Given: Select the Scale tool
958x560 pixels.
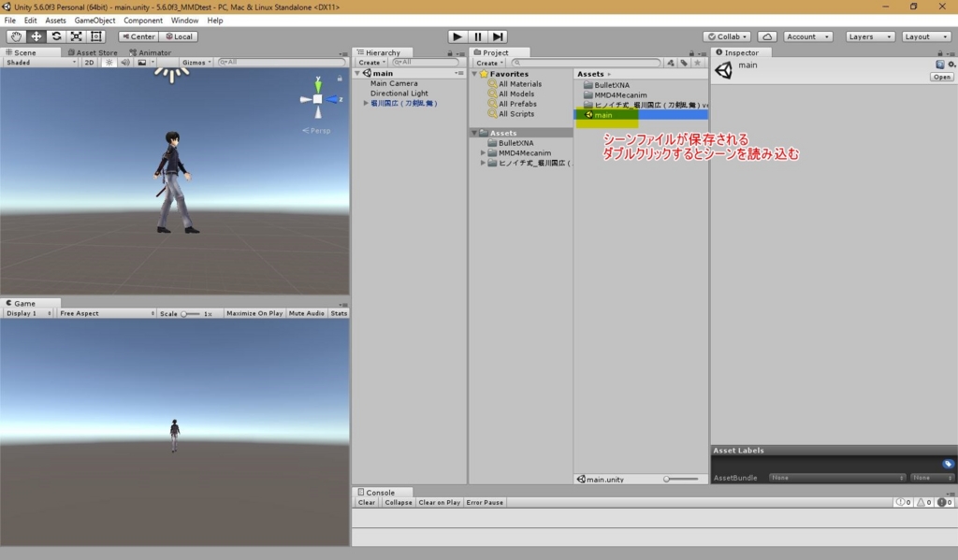Looking at the screenshot, I should pos(77,36).
